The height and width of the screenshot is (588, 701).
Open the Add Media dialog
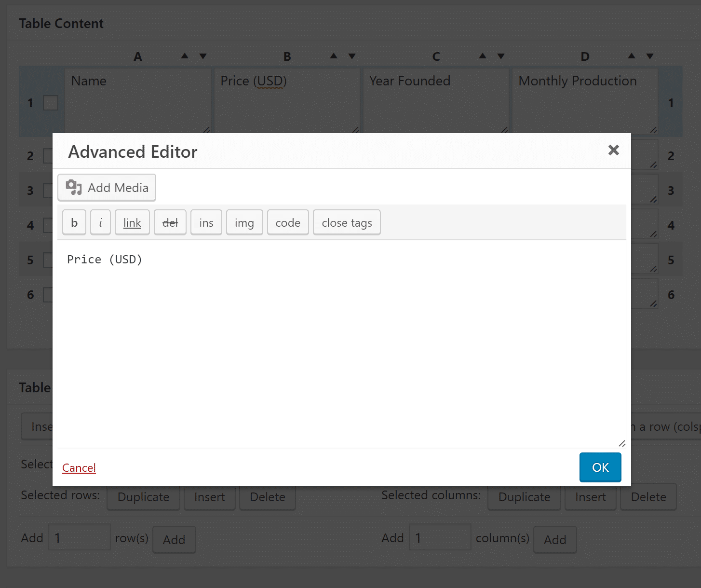tap(107, 188)
